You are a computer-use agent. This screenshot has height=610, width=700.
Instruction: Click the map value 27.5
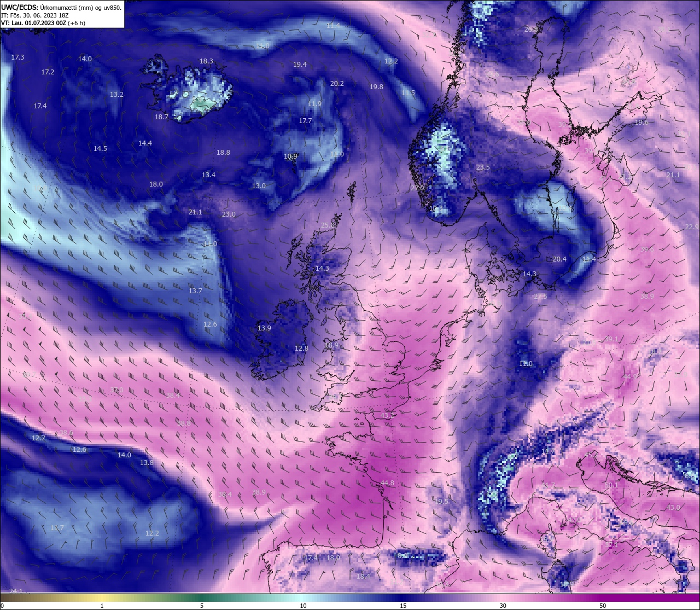540,297
